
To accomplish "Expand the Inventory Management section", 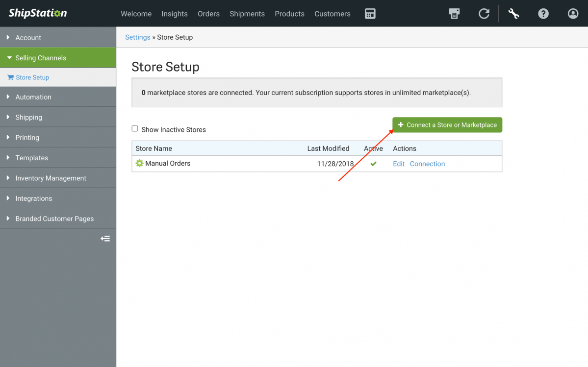I will point(58,178).
